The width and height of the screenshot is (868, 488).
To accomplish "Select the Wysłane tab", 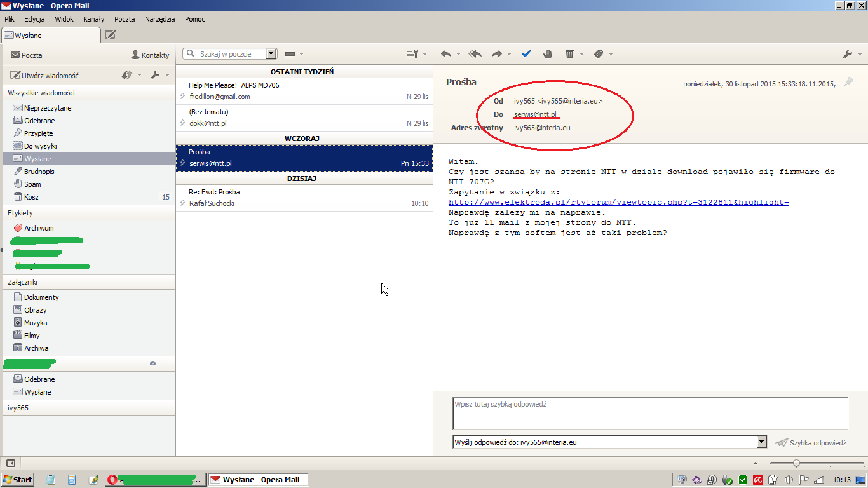I will (x=50, y=35).
